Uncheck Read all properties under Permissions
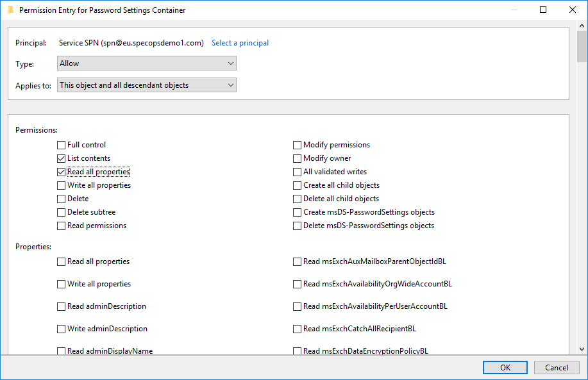This screenshot has width=588, height=380. pos(61,172)
